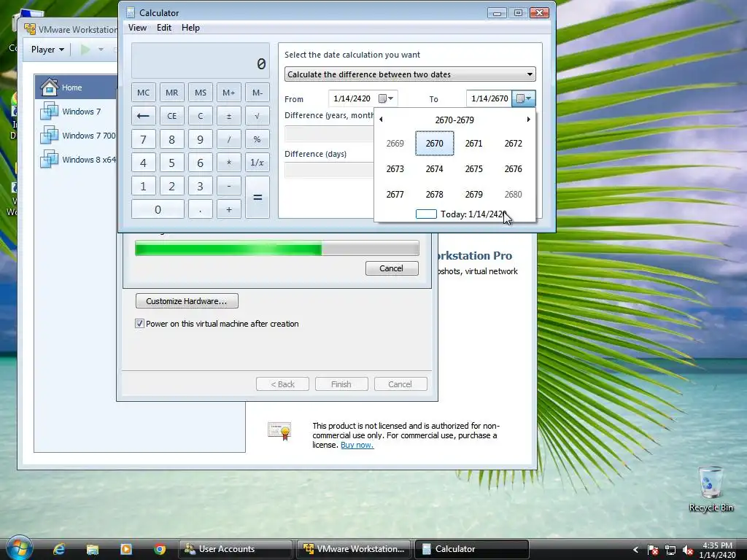The width and height of the screenshot is (747, 560).
Task: Open the View menu in Calculator
Action: pyautogui.click(x=137, y=28)
